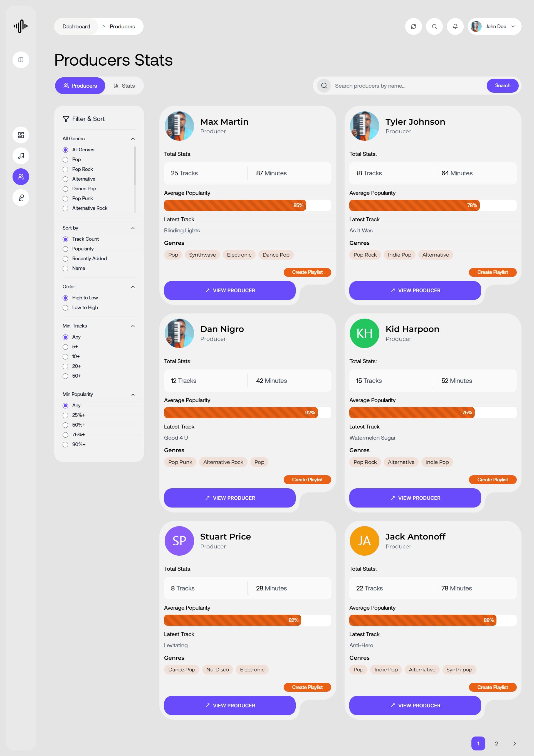Toggle the sidebar collapse icon
534x756 pixels.
point(21,60)
